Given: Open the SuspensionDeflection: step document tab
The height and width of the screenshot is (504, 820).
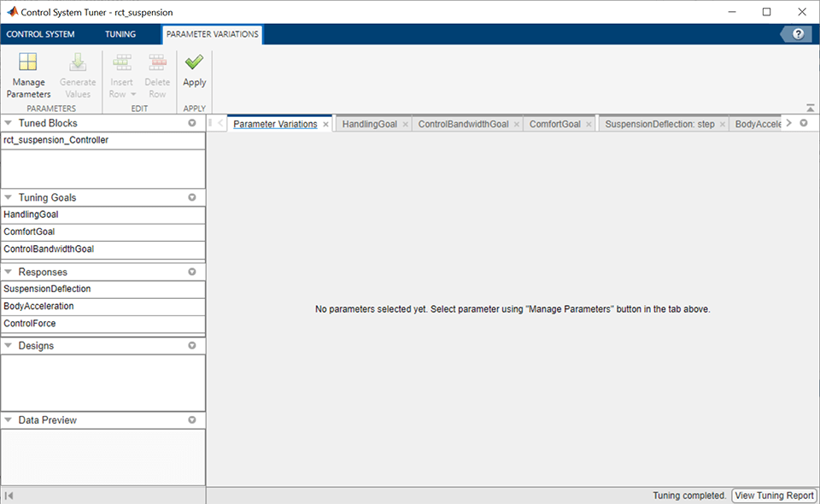Looking at the screenshot, I should 659,124.
